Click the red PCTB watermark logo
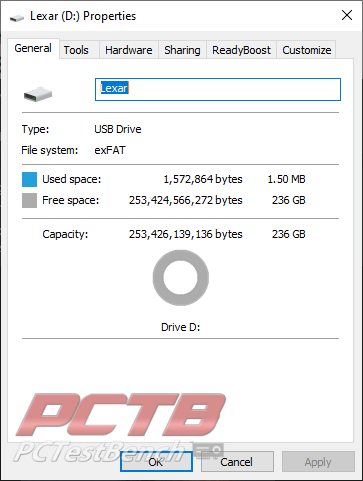This screenshot has height=481, width=363. (x=121, y=414)
